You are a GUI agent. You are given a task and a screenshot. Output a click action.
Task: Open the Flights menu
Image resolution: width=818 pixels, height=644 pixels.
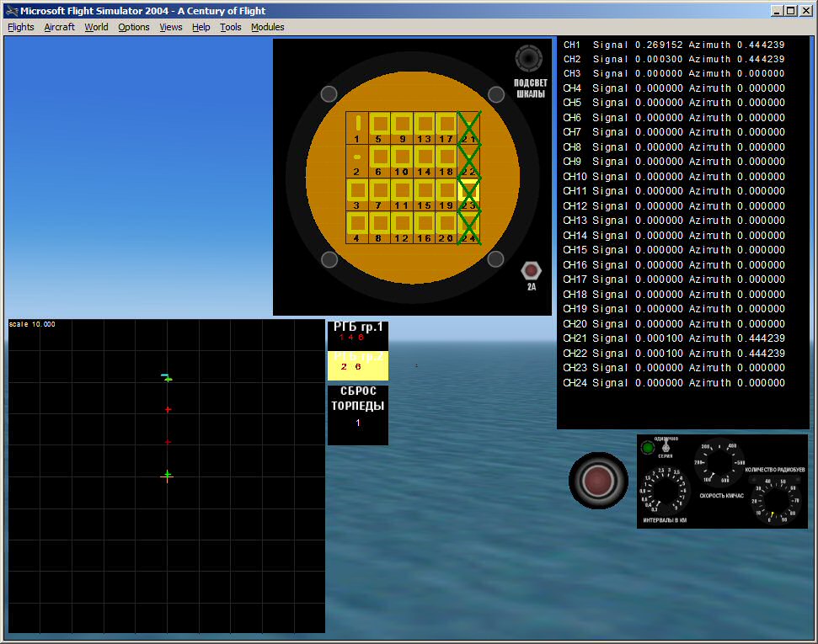click(21, 27)
